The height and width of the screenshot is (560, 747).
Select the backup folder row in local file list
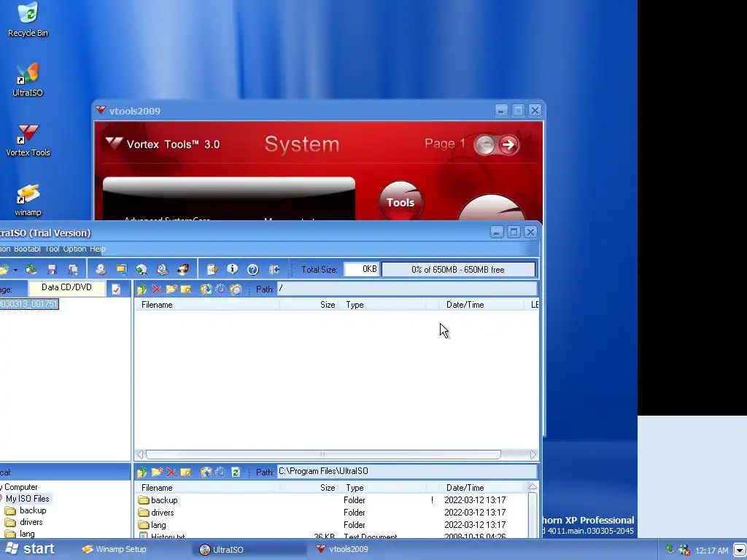tap(333, 500)
